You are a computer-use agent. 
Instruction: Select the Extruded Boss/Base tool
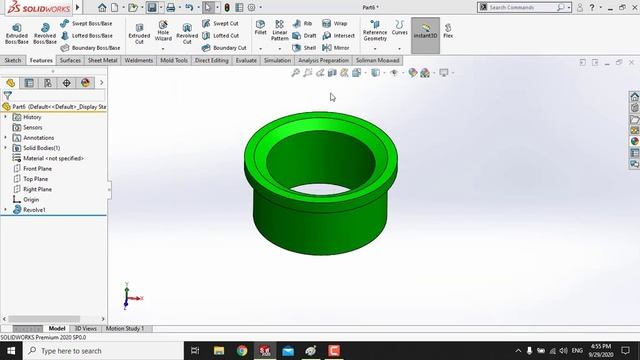(x=17, y=33)
